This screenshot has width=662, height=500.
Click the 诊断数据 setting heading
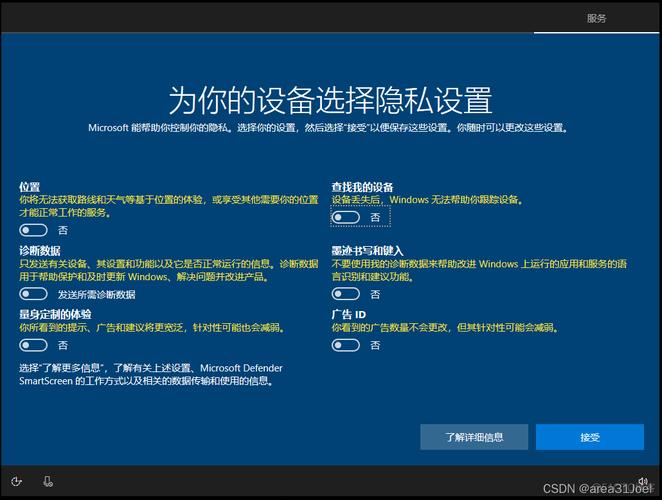tap(40, 251)
